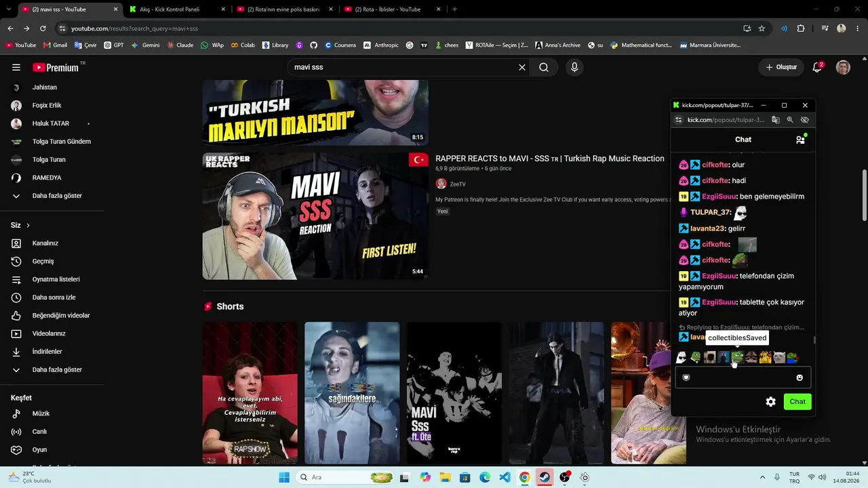Open the emoji picker in Kick chat
Image resolution: width=868 pixels, height=488 pixels.
(x=800, y=378)
